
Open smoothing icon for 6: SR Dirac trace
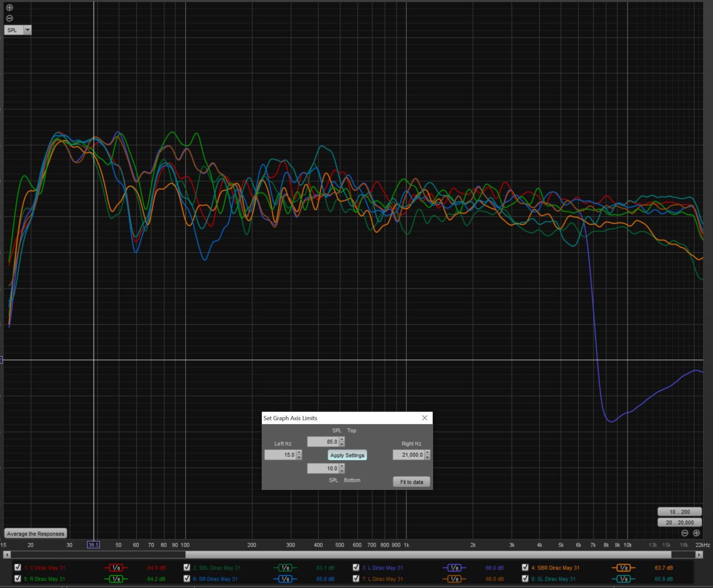tap(285, 579)
